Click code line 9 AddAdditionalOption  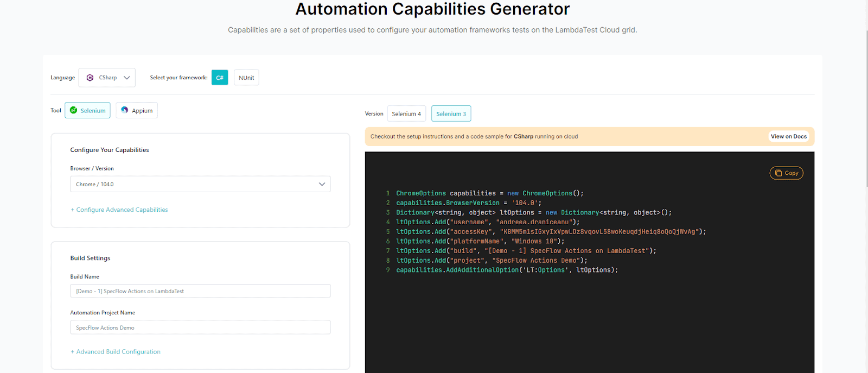pyautogui.click(x=507, y=270)
